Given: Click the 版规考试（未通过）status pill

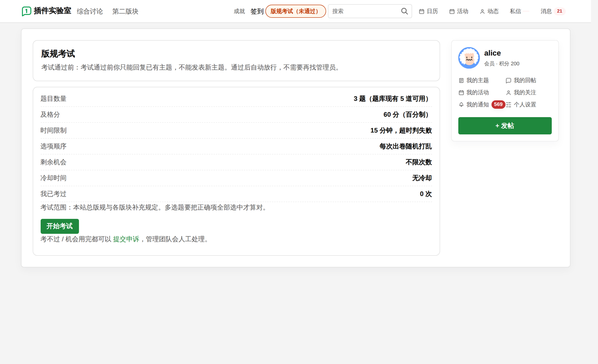Looking at the screenshot, I should pyautogui.click(x=296, y=11).
